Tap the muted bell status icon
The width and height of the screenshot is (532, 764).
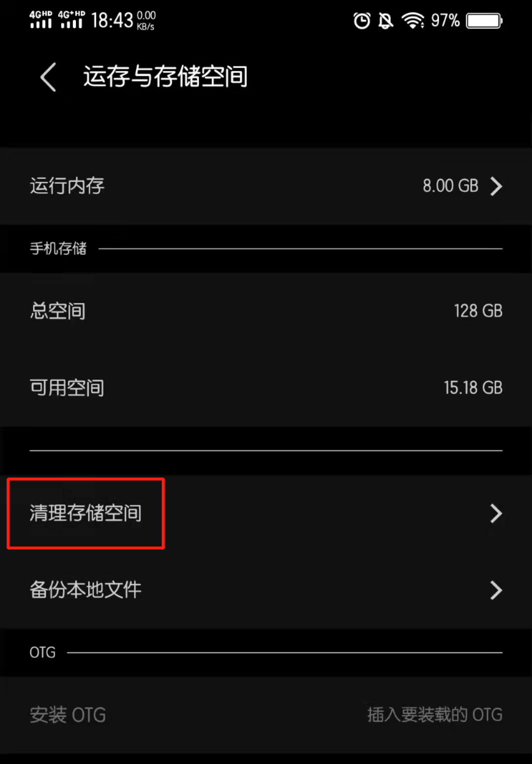pos(386,21)
